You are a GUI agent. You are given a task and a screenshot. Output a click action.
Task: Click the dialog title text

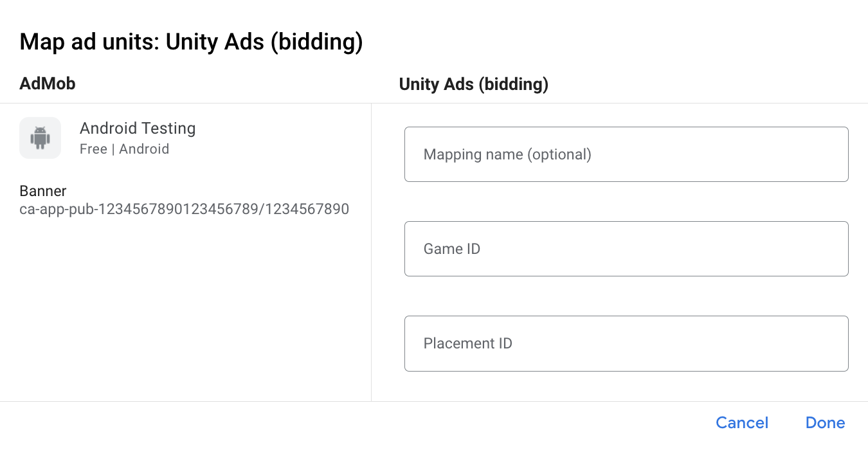click(191, 41)
